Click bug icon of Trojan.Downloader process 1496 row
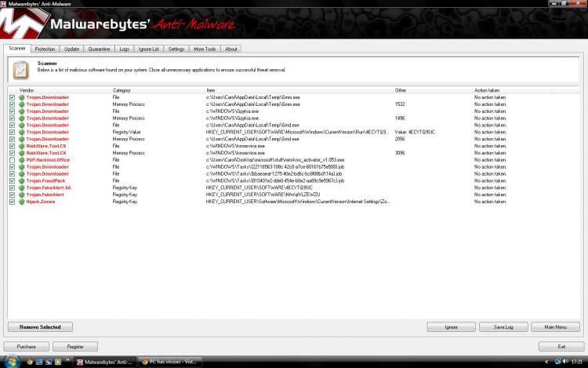588x368 pixels. coord(22,118)
